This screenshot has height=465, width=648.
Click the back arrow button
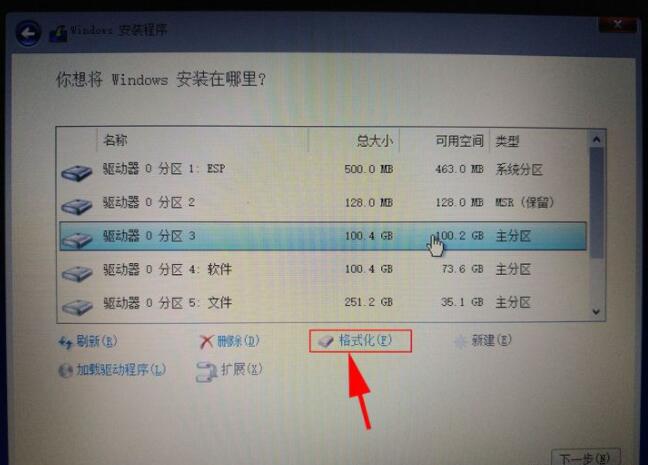(x=28, y=33)
